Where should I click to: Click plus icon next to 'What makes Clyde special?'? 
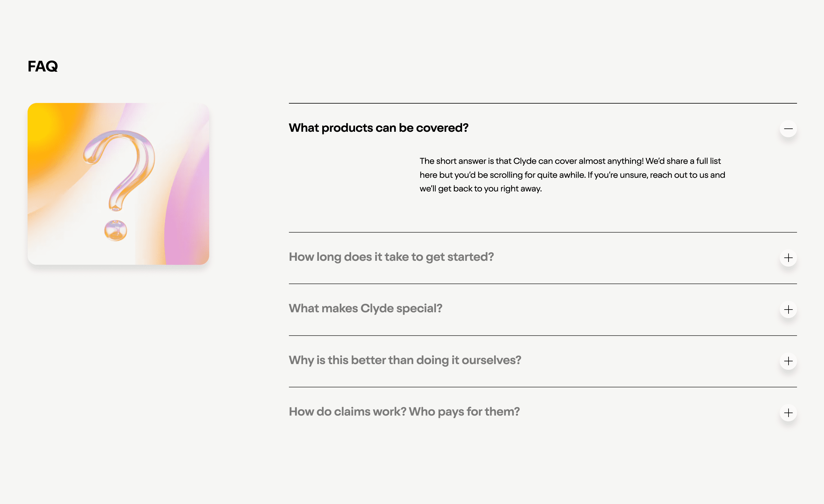(788, 310)
